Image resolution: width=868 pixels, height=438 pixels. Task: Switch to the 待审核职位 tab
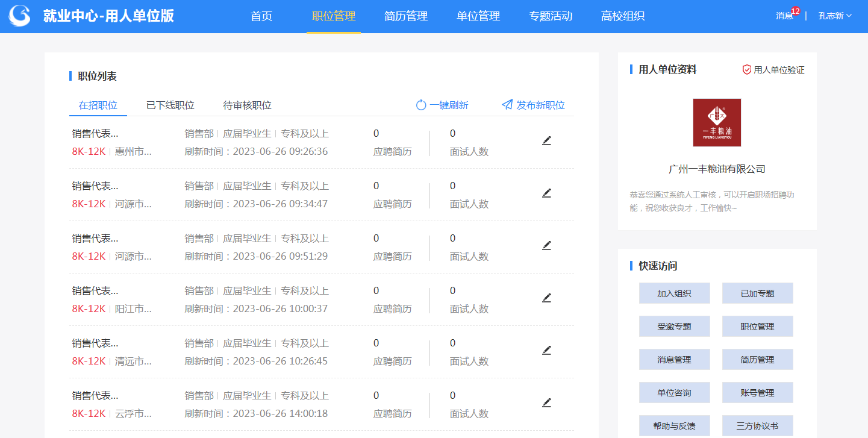(248, 105)
